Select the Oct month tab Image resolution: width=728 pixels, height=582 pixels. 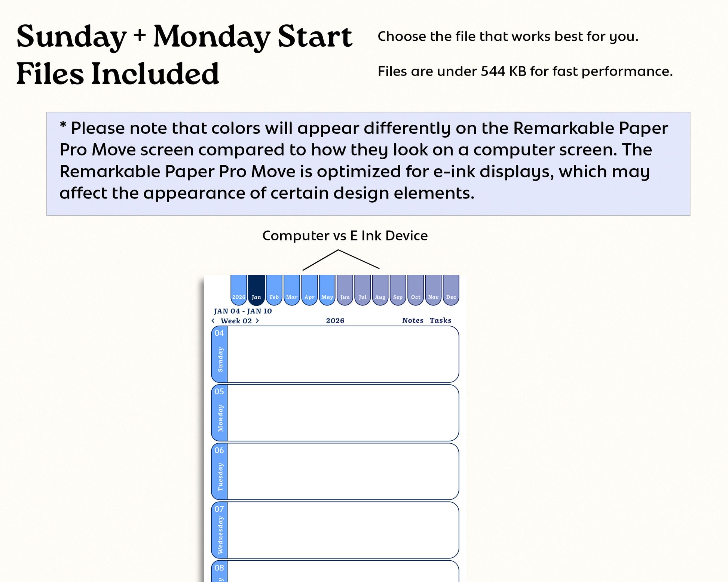416,290
